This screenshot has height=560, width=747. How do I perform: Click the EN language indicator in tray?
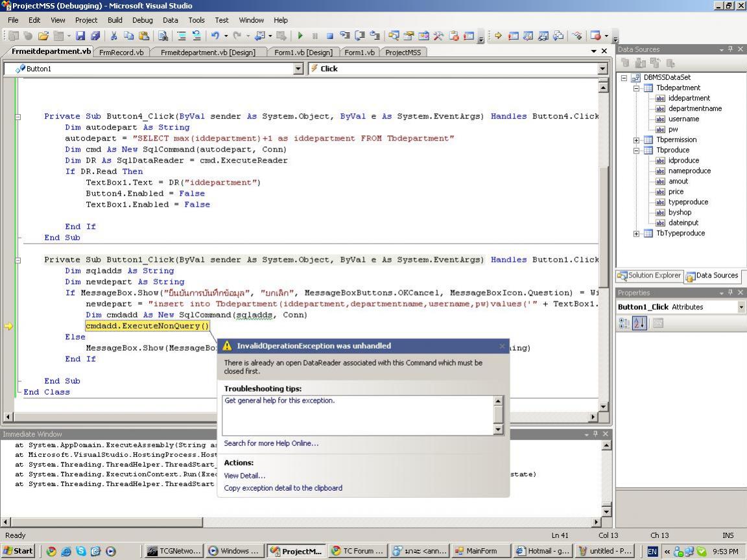(x=652, y=552)
